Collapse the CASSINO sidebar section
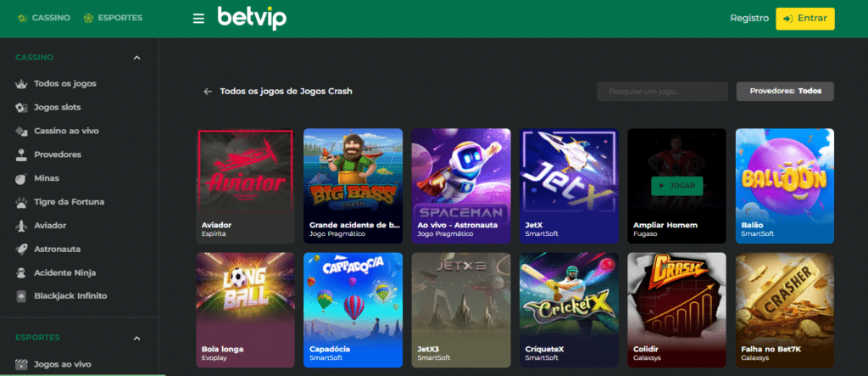Viewport: 868px width, 376px height. click(137, 58)
